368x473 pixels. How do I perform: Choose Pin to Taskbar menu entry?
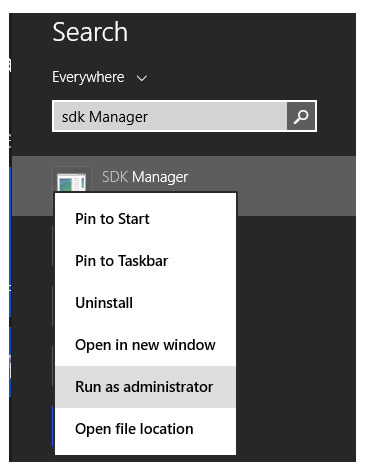[x=145, y=261]
